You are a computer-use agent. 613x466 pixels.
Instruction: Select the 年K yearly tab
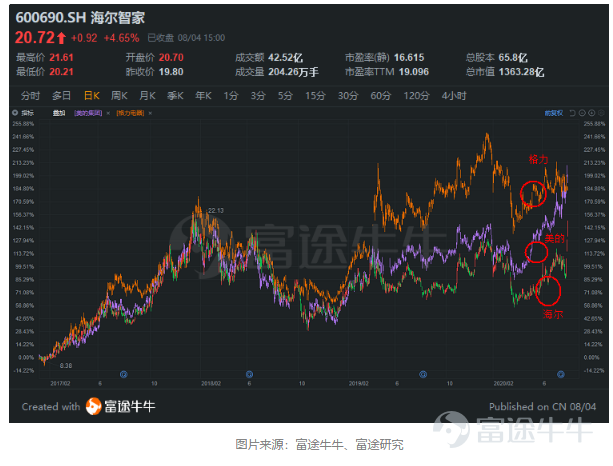203,96
